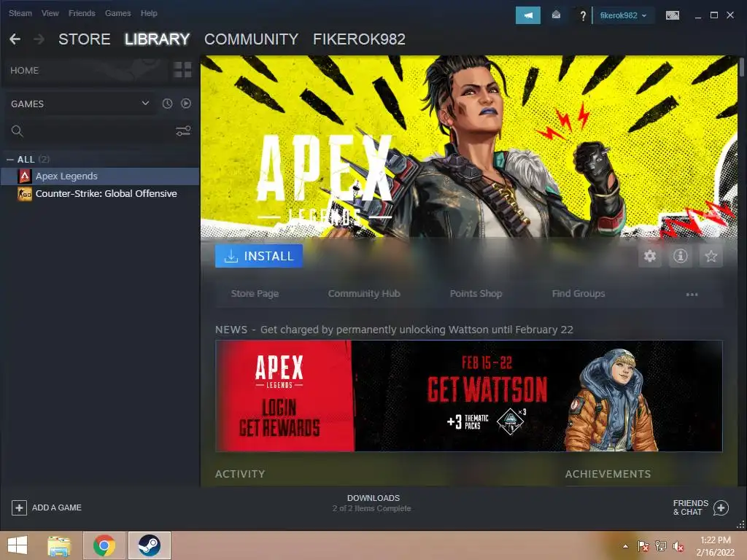Open the Store Page link
Screen dimensions: 747x560
pyautogui.click(x=255, y=294)
